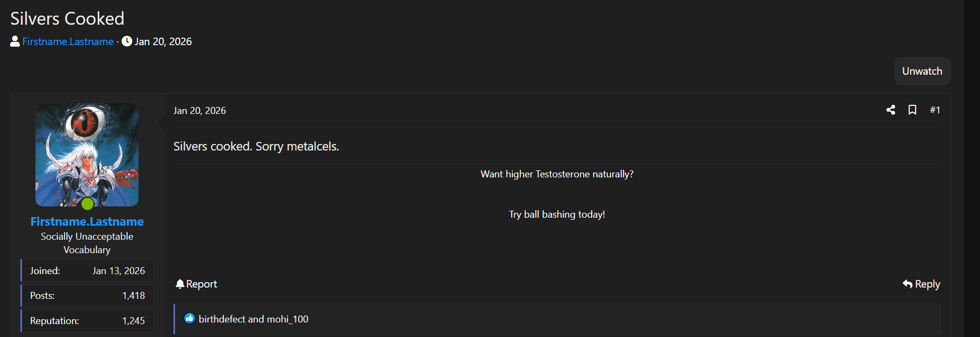
Task: Click the Posts count 1,418
Action: [133, 296]
